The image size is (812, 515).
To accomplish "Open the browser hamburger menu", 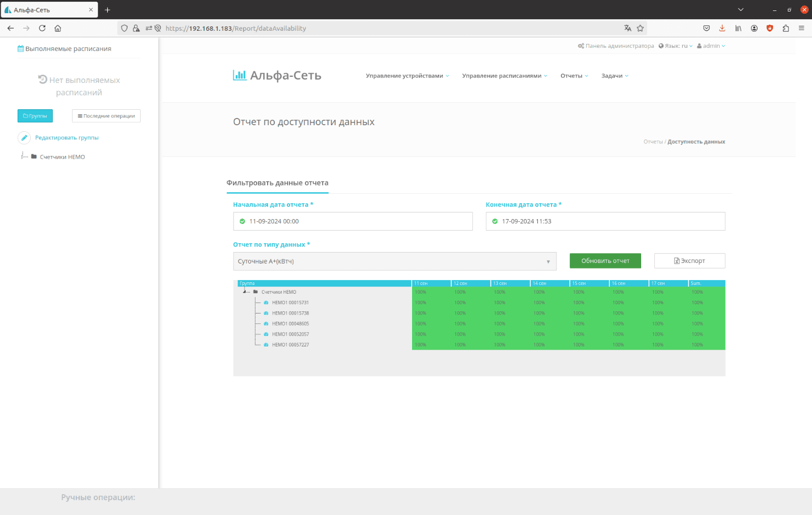I will point(802,28).
